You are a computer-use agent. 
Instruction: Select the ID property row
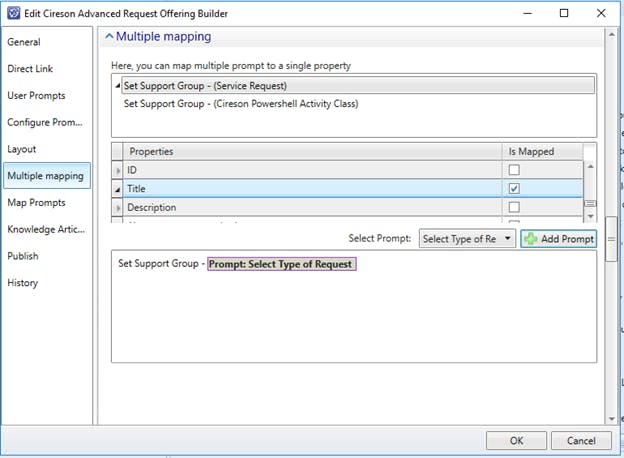point(312,170)
